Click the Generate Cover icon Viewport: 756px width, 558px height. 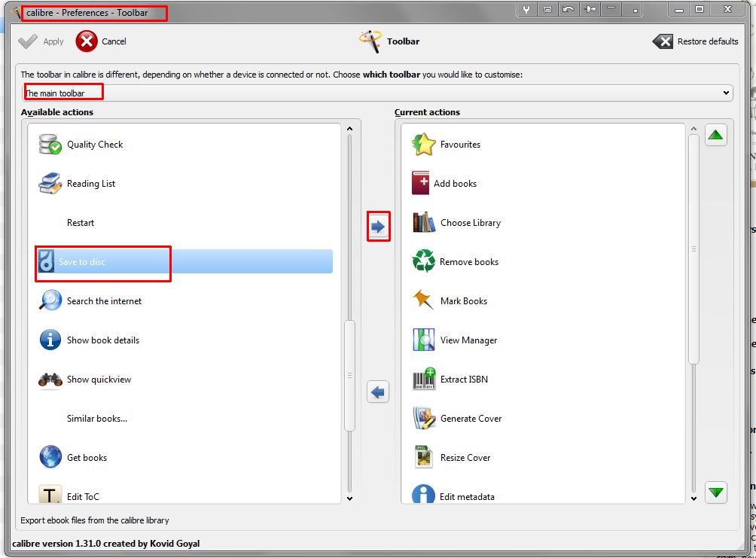(424, 418)
